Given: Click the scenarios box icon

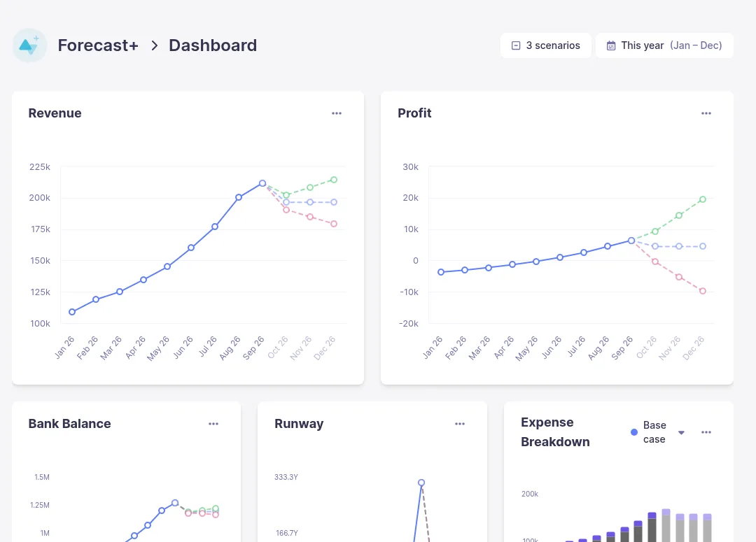Looking at the screenshot, I should tap(516, 45).
